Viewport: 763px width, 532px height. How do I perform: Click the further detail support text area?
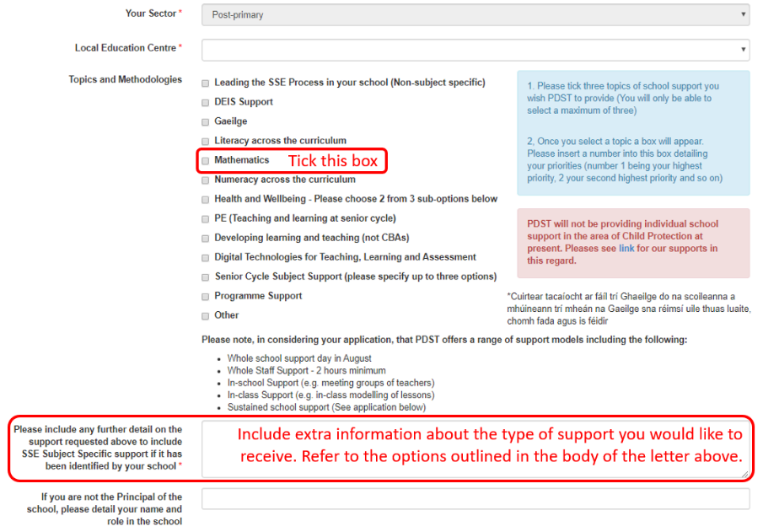[x=475, y=449]
